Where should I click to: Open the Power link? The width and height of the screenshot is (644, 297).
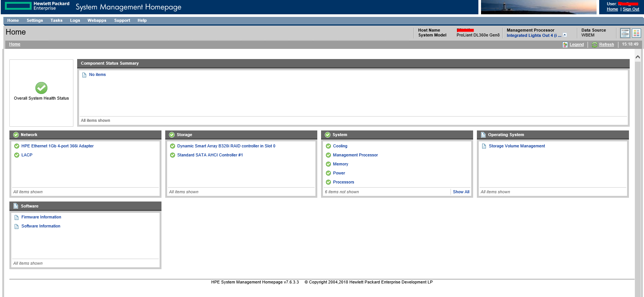coord(339,173)
